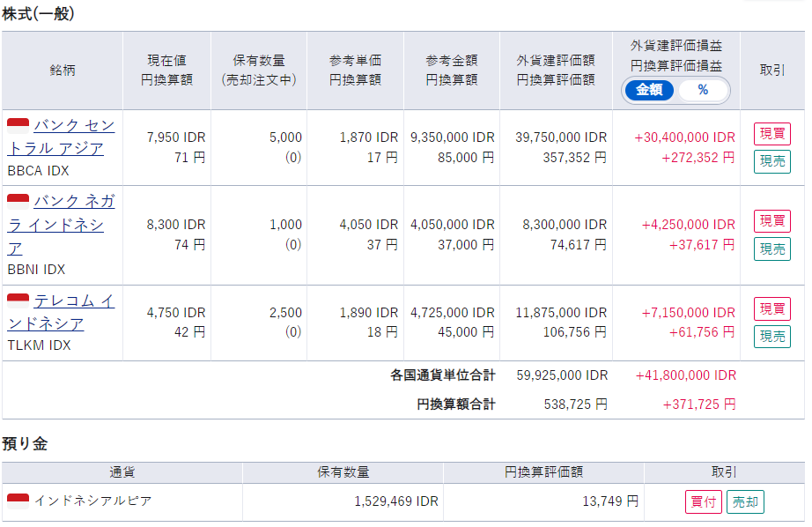Switch profit/loss display to 金額
Viewport: 812px width, 527px height.
(x=649, y=90)
